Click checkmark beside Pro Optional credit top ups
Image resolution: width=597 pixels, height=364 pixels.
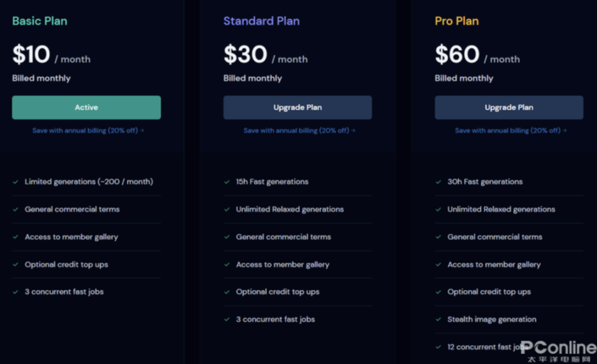(439, 292)
